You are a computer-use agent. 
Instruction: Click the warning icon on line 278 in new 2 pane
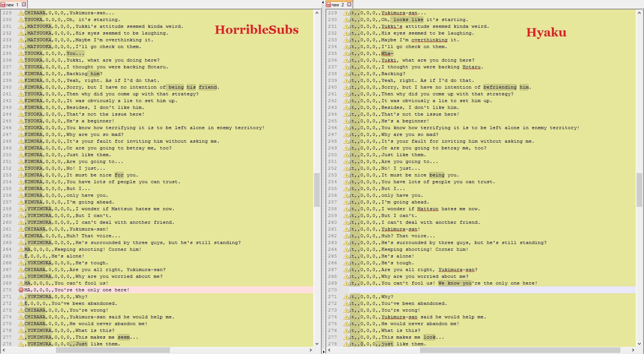coord(346,344)
